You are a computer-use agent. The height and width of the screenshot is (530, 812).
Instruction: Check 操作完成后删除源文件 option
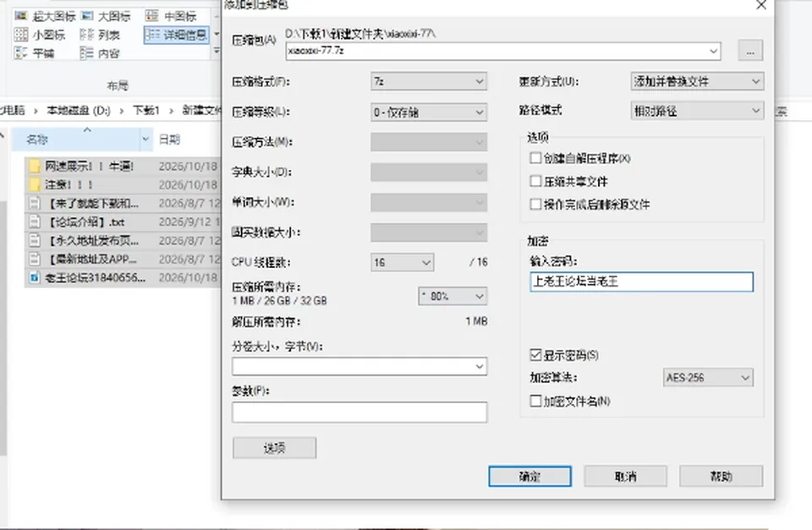pyautogui.click(x=536, y=204)
